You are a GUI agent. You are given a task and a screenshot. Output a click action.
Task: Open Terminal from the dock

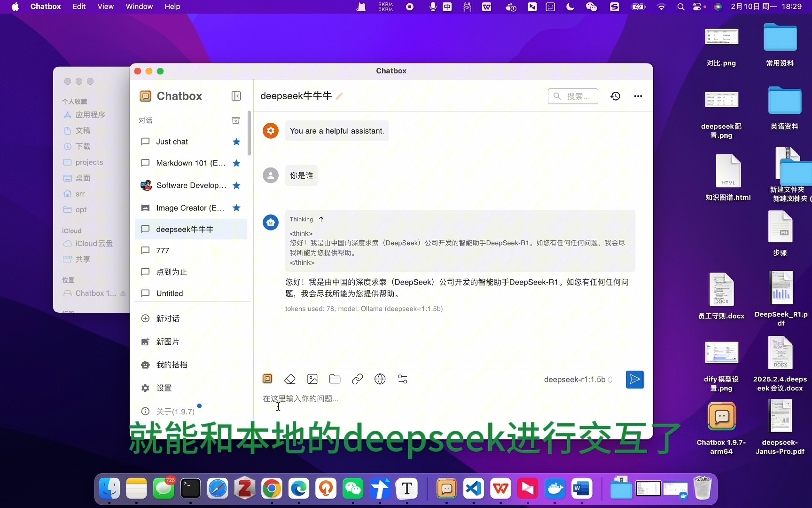191,489
